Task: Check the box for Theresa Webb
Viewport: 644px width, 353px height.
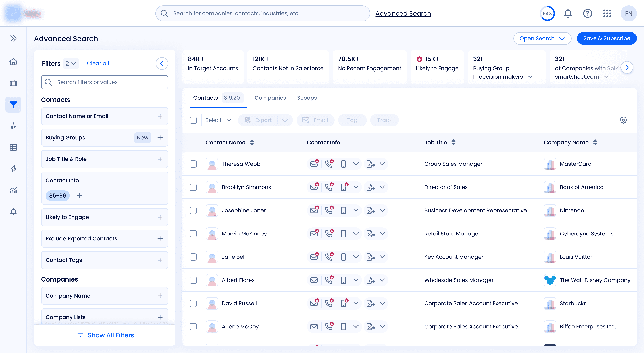Action: click(x=193, y=164)
